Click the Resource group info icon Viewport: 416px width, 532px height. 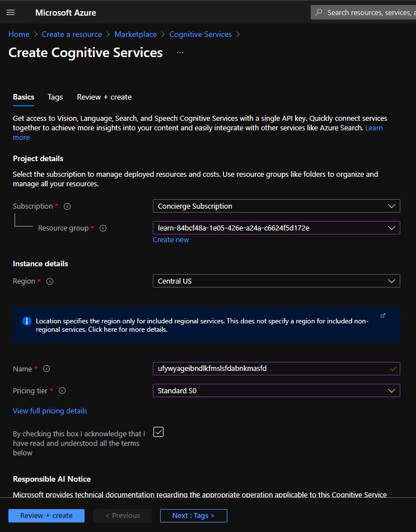point(102,228)
